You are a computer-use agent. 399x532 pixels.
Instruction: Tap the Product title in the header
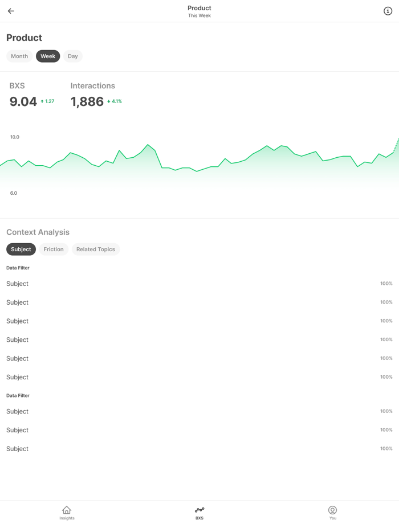[199, 8]
